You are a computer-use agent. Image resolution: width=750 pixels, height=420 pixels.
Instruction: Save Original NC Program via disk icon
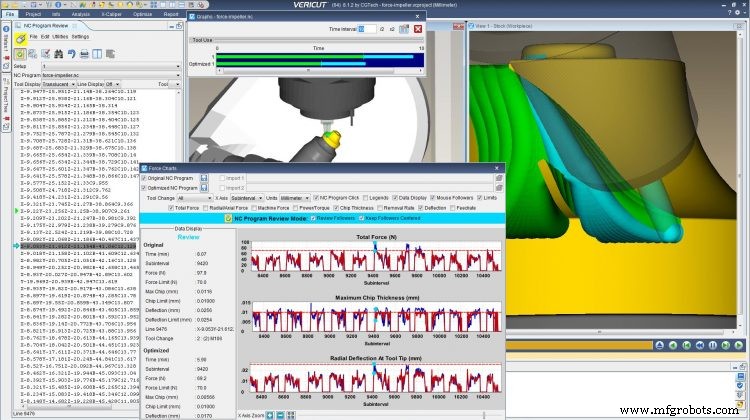click(x=204, y=178)
